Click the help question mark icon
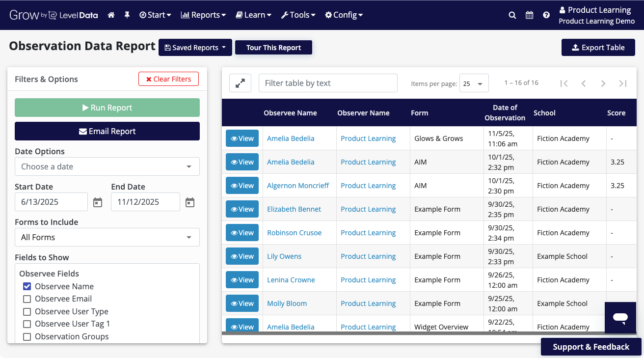 pyautogui.click(x=546, y=15)
